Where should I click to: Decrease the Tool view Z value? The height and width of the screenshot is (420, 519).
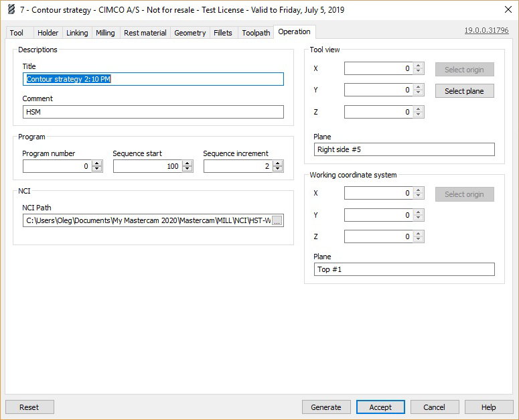click(x=419, y=115)
